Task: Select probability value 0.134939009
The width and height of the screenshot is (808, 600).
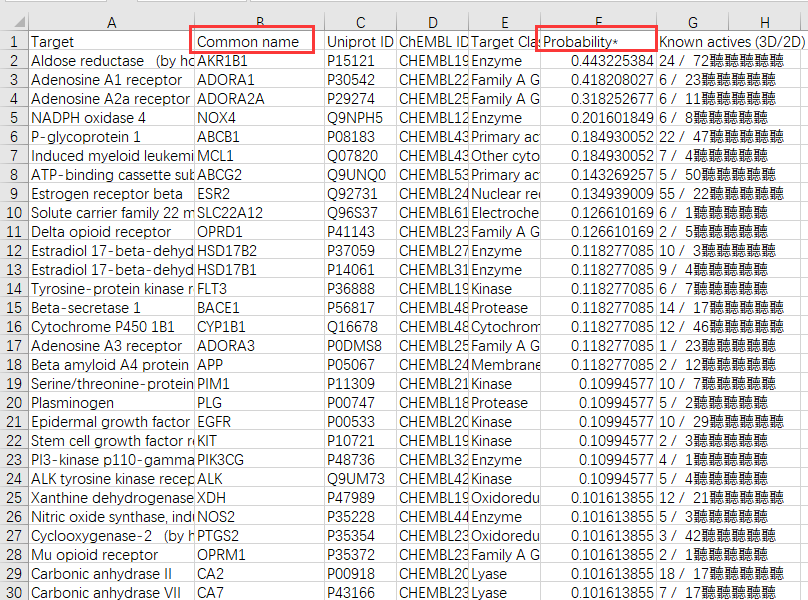Action: coord(598,194)
